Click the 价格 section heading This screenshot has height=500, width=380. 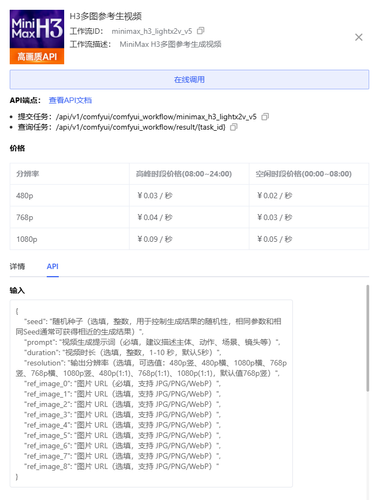click(x=17, y=148)
